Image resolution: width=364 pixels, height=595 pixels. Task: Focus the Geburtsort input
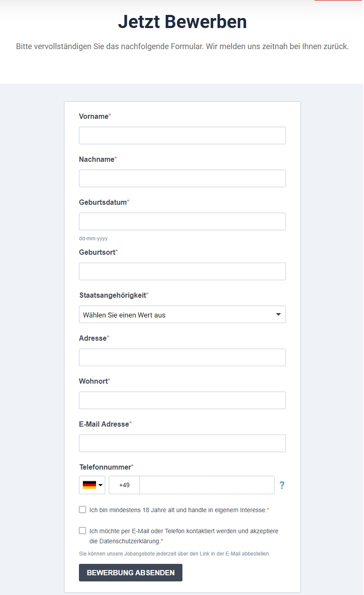pyautogui.click(x=182, y=271)
